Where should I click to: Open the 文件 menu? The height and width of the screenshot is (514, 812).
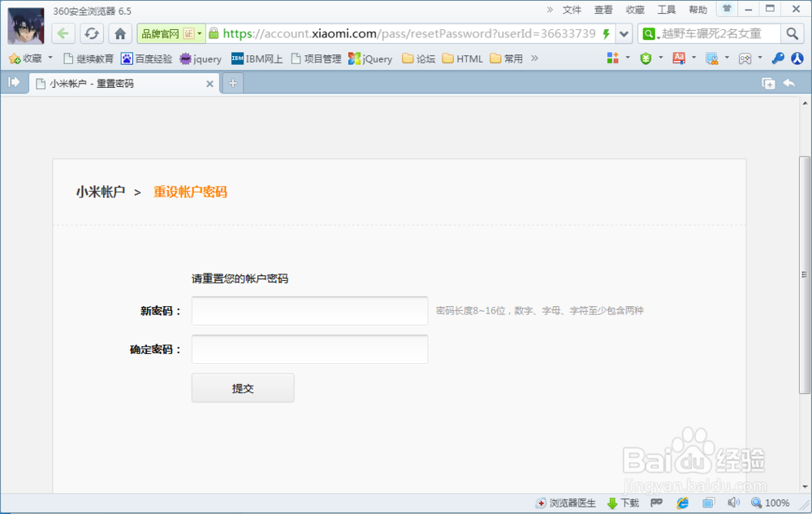tap(572, 10)
